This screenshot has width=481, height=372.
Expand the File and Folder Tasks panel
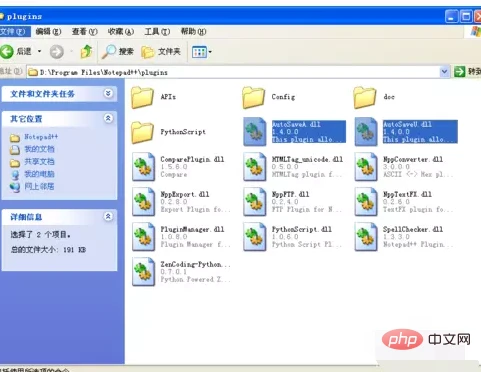click(x=108, y=93)
